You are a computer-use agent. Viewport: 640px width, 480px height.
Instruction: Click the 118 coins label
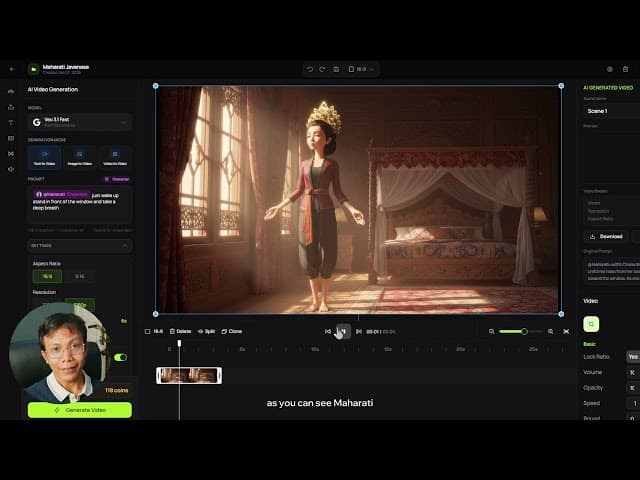(x=116, y=391)
